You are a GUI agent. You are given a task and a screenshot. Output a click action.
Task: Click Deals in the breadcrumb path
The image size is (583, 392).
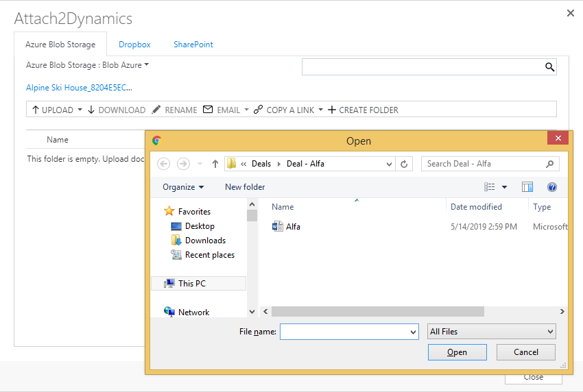(x=261, y=164)
